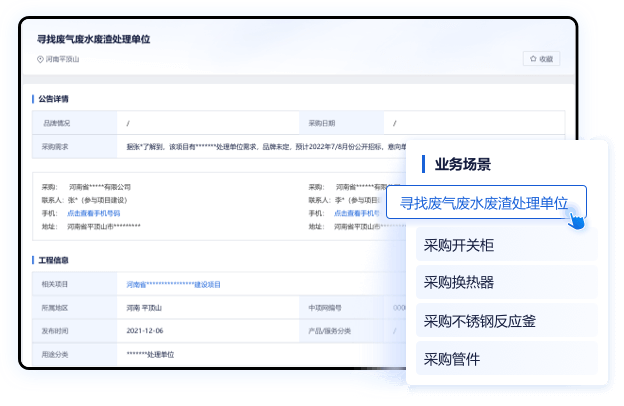Click the 采购日期 label cell
The height and width of the screenshot is (406, 624).
tap(320, 123)
